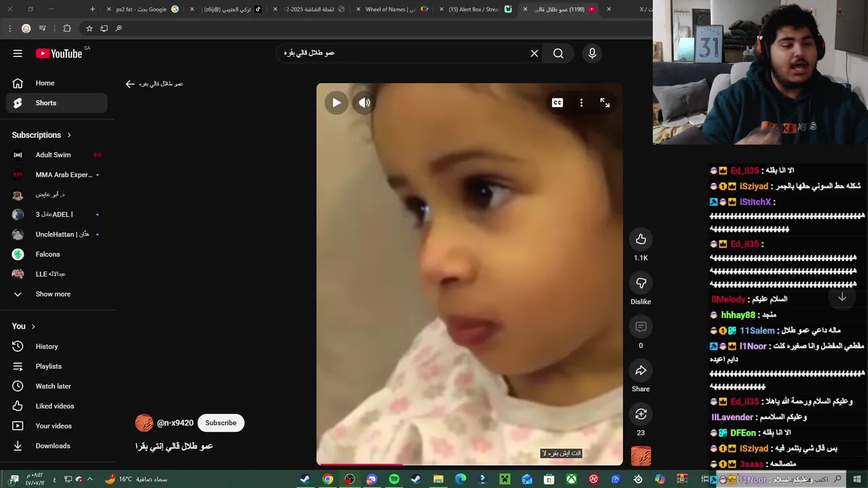Open the Chrome extensions puzzle icon
The width and height of the screenshot is (868, 488).
[66, 28]
